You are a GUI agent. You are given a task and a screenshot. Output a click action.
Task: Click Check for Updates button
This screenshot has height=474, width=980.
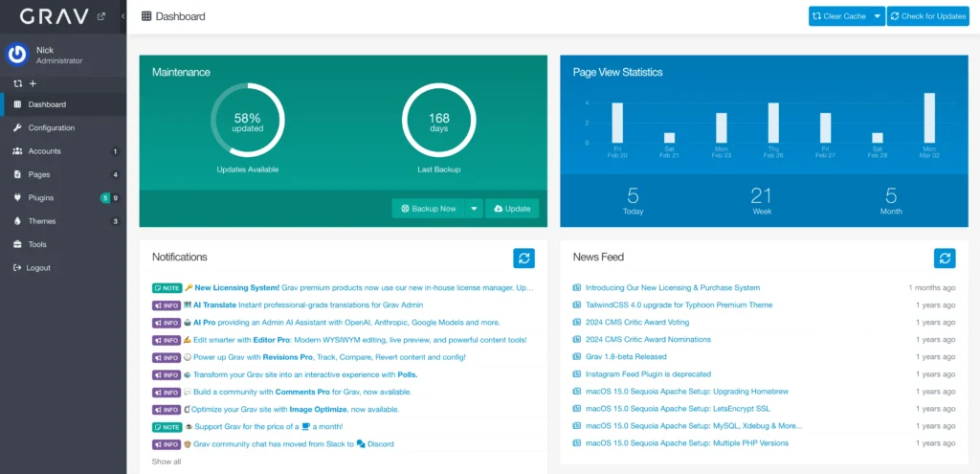point(927,16)
